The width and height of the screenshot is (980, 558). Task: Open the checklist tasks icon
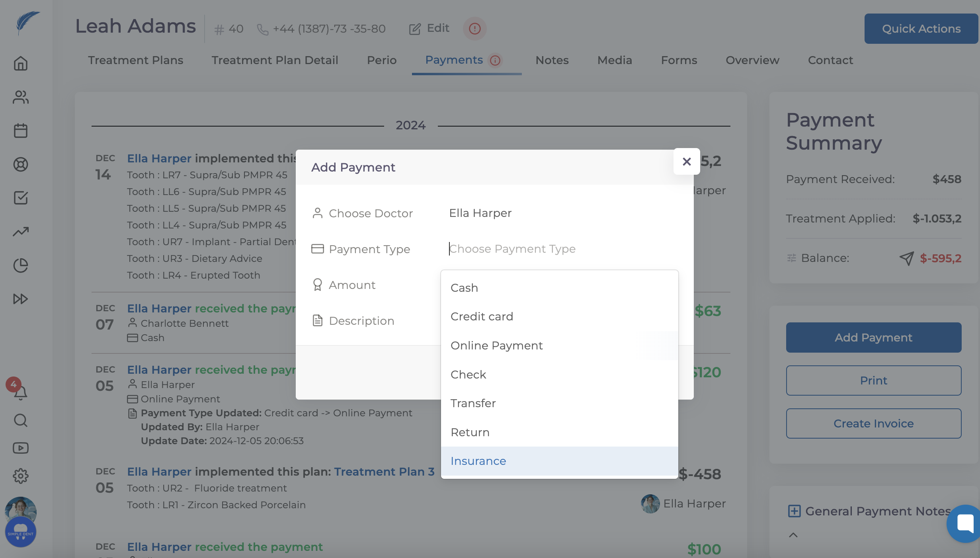pos(21,197)
